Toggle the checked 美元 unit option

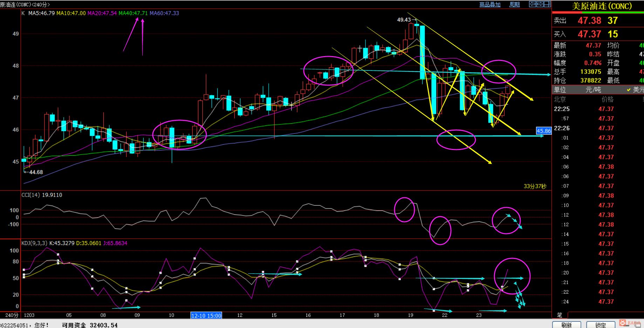(x=635, y=90)
